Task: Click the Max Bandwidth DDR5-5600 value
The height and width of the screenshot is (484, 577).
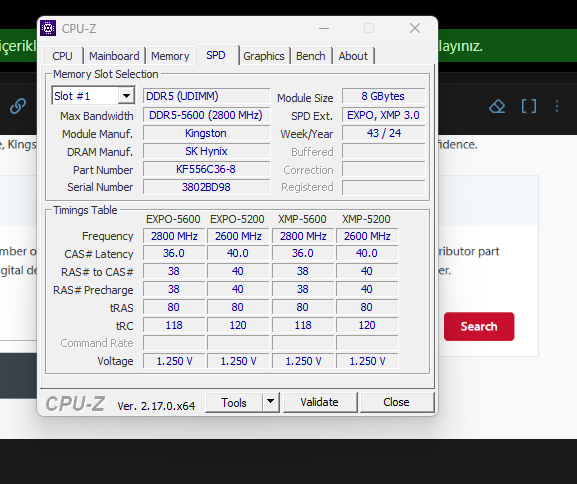Action: click(206, 115)
